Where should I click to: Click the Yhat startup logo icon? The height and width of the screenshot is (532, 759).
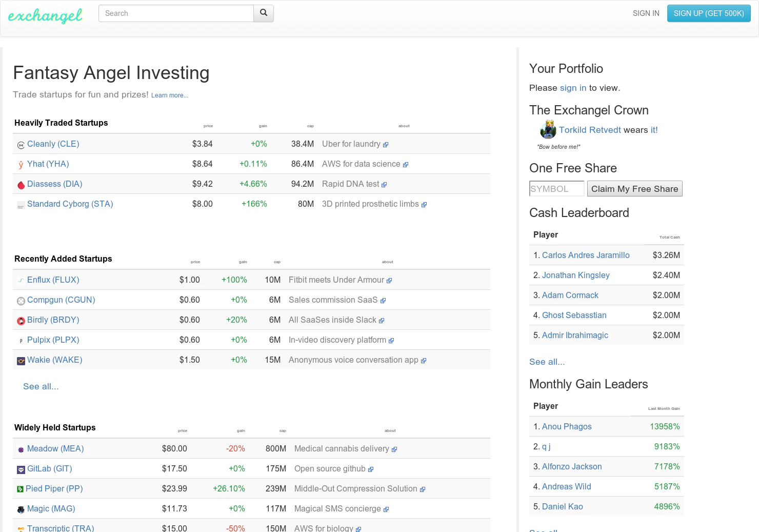[21, 165]
